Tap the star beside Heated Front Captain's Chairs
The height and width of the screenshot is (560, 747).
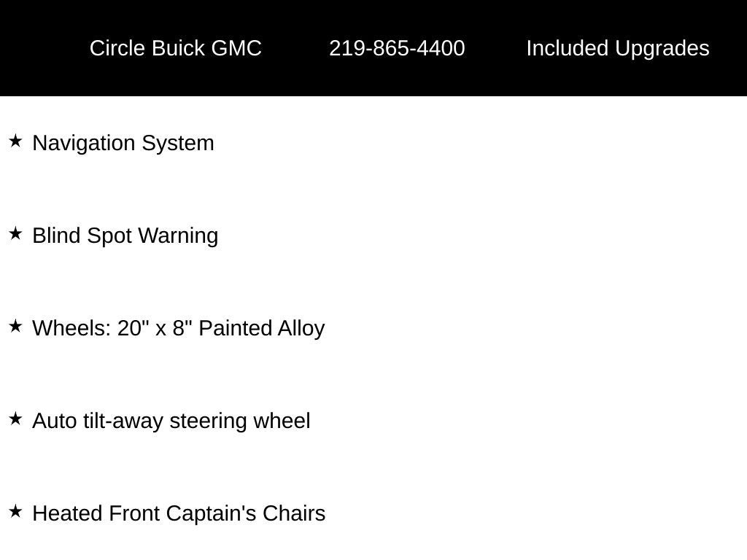15,511
